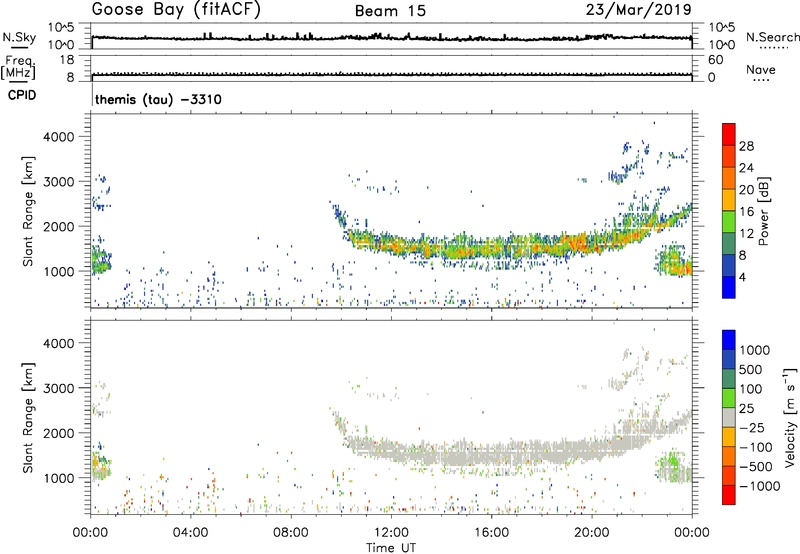The image size is (800, 554).
Task: Click the '1000' tick on Velocity colorbar
Action: click(754, 350)
